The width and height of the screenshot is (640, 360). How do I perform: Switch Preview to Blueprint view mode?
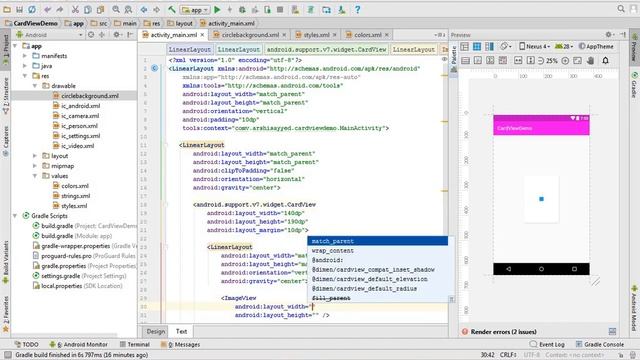point(477,47)
